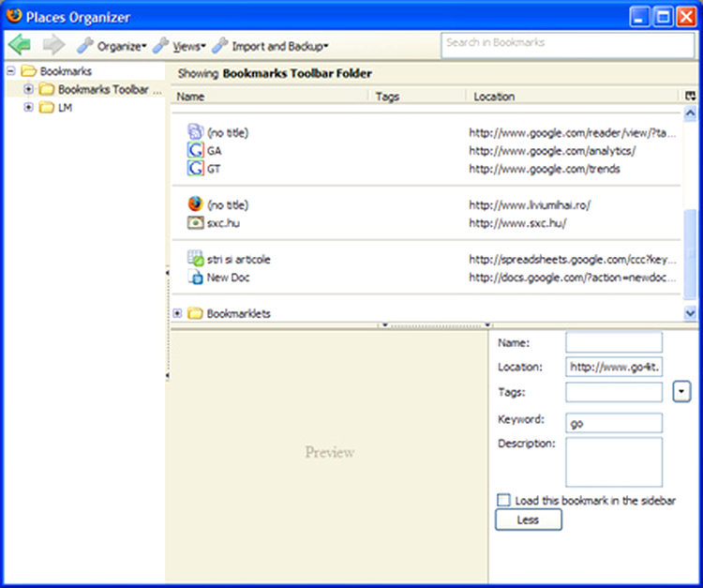
Task: Open the Organize menu
Action: click(x=112, y=46)
